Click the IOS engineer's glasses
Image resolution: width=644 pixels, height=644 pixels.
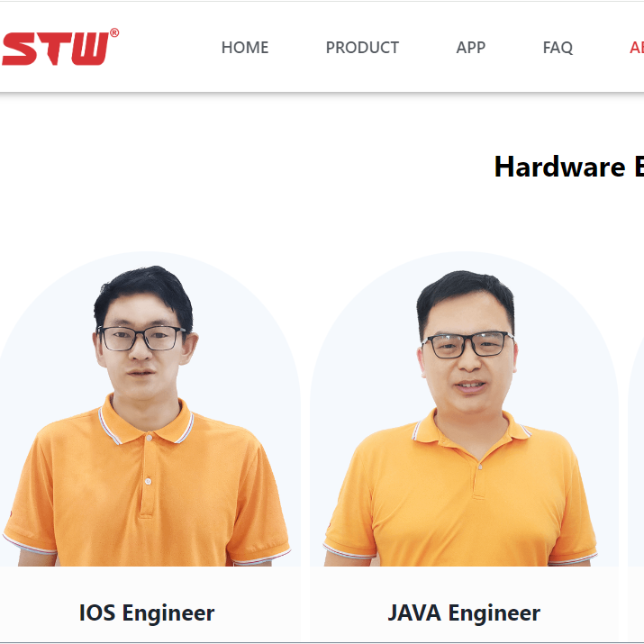141,338
